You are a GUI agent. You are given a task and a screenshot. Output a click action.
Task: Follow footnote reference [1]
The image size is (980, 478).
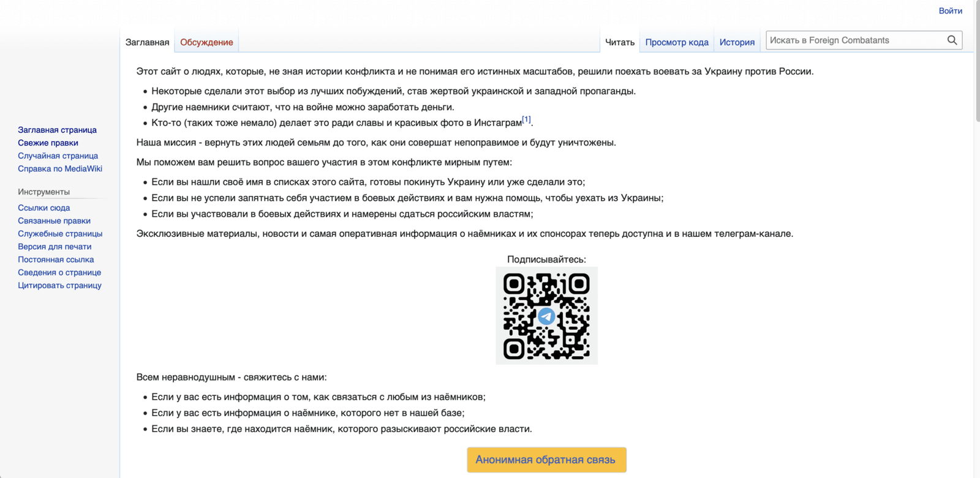526,119
